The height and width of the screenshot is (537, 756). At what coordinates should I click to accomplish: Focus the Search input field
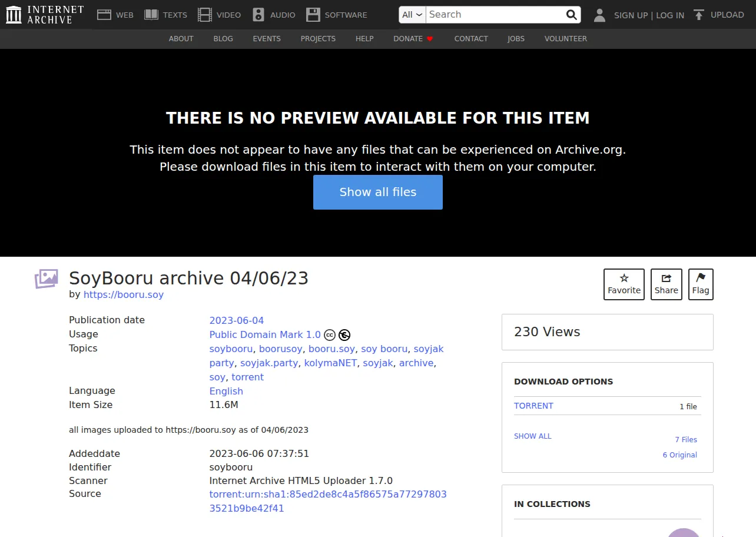click(x=495, y=15)
